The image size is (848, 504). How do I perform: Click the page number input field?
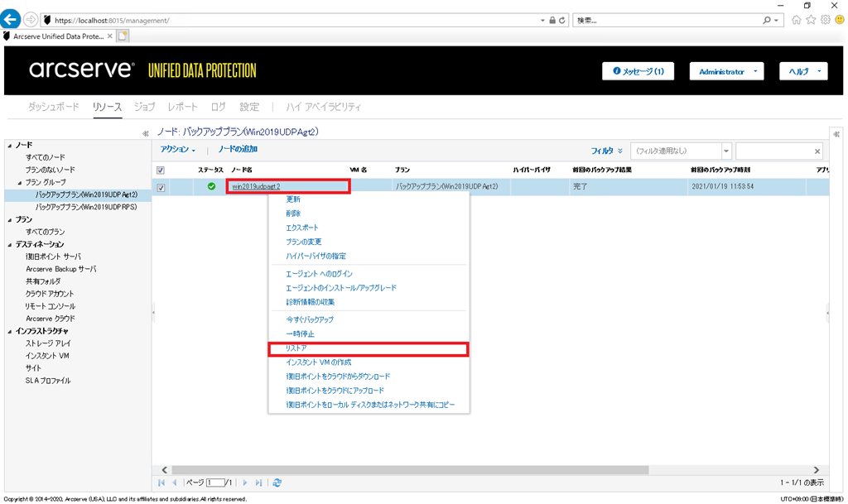point(215,482)
